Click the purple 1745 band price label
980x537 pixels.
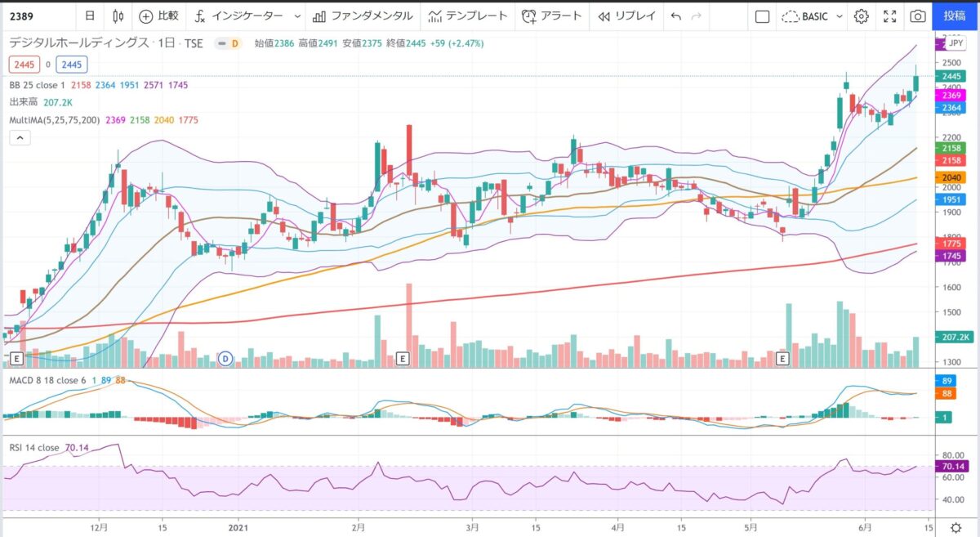952,256
